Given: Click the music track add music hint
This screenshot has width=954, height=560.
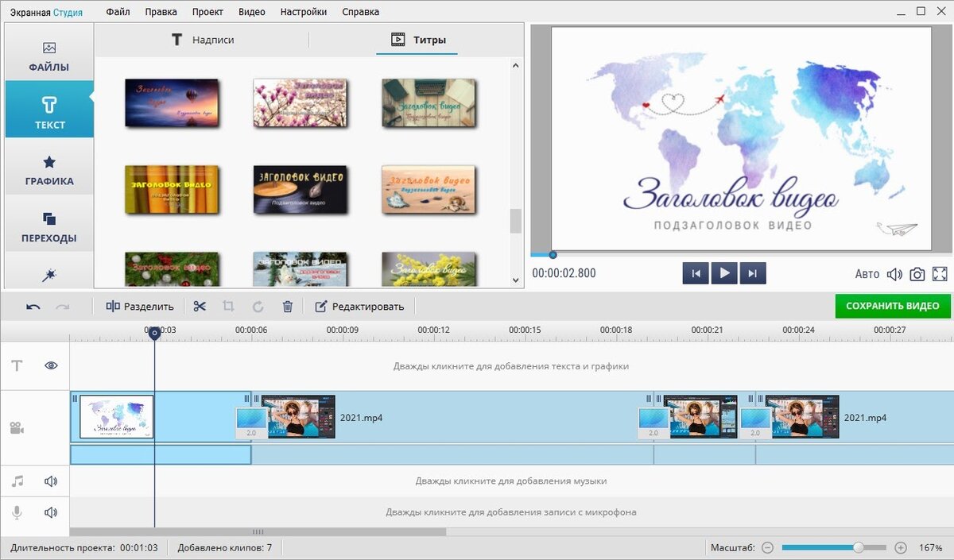Looking at the screenshot, I should (511, 481).
